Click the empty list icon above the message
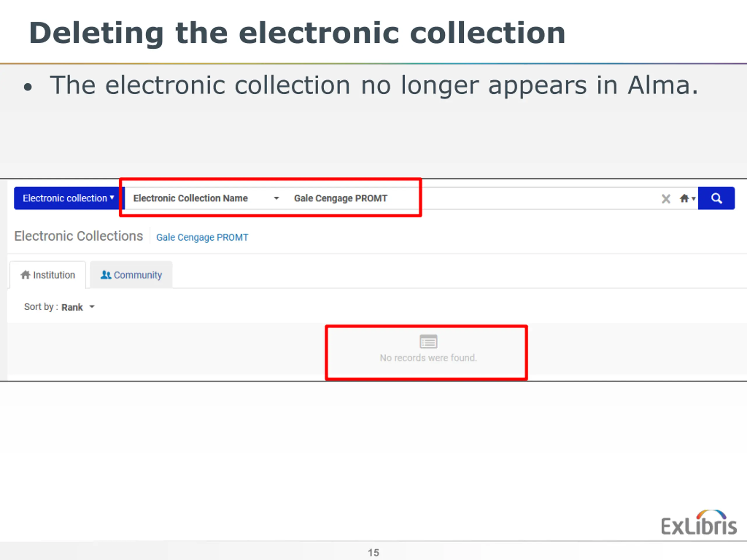The image size is (747, 560). [428, 342]
